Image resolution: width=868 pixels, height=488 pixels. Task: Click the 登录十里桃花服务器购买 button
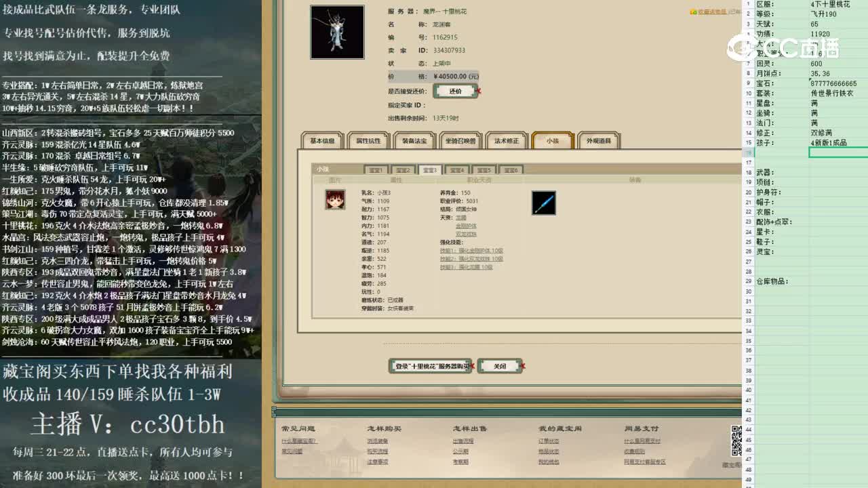(431, 365)
